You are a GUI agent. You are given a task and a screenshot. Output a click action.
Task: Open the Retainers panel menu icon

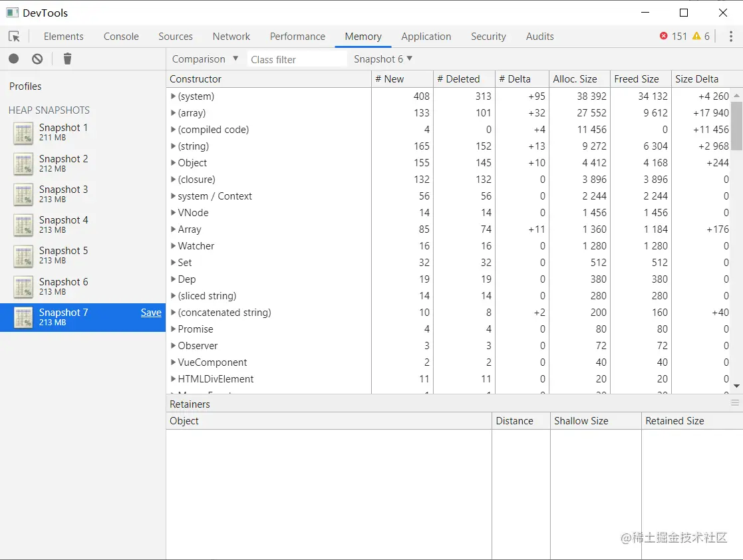[735, 402]
